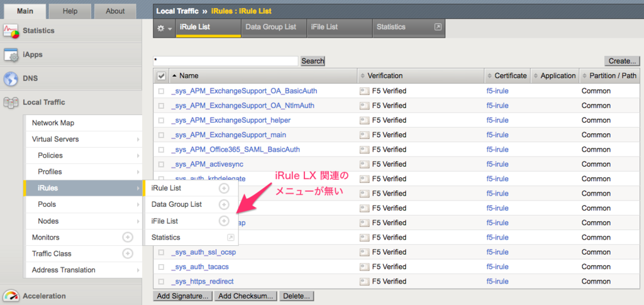Switch to the Help tab
This screenshot has height=305, width=644.
tap(70, 11)
